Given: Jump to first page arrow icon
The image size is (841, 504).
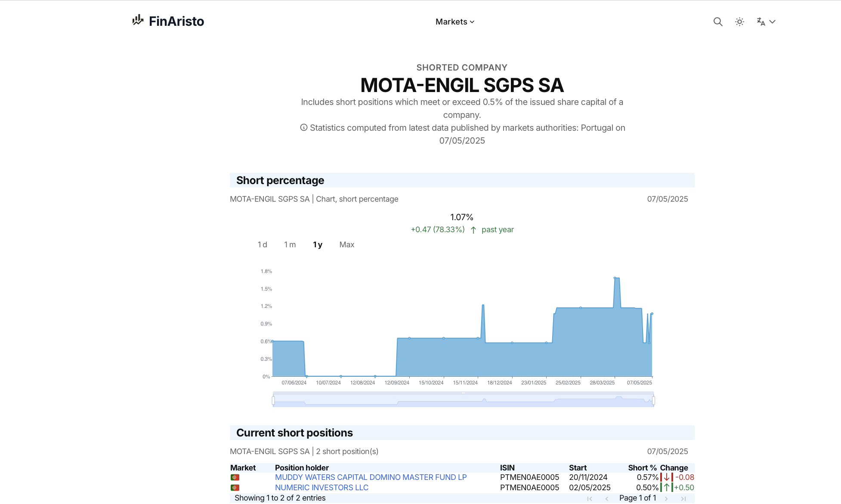Looking at the screenshot, I should 590,498.
